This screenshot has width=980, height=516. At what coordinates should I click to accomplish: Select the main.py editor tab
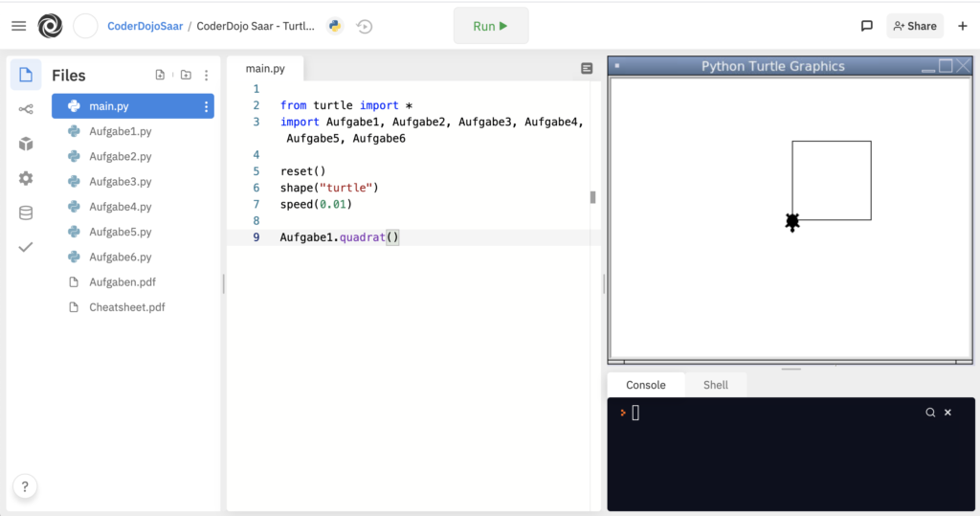(265, 68)
